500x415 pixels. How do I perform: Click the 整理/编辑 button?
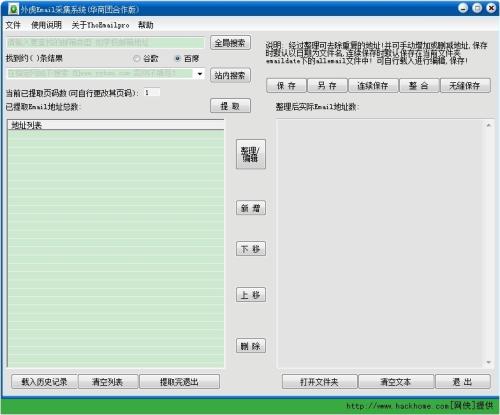click(251, 154)
